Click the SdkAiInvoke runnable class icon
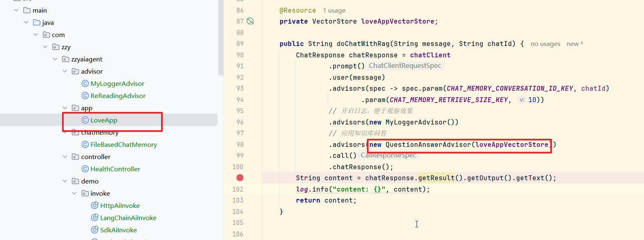 95,230
